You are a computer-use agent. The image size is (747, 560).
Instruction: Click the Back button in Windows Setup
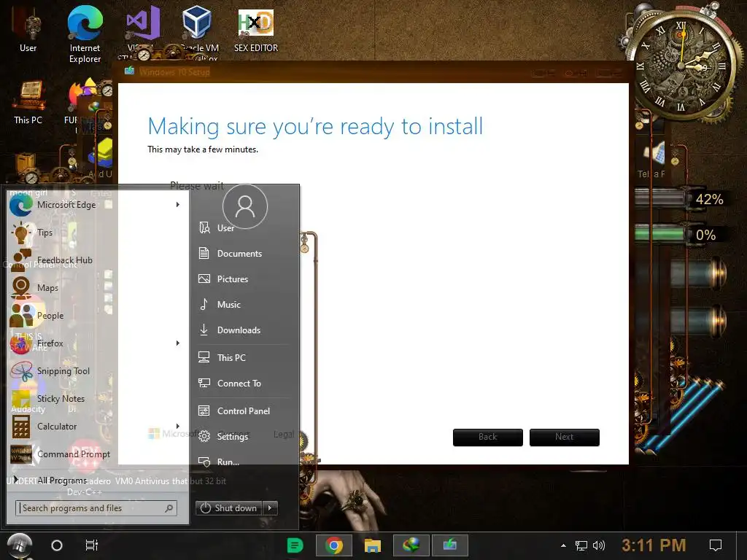(x=488, y=437)
